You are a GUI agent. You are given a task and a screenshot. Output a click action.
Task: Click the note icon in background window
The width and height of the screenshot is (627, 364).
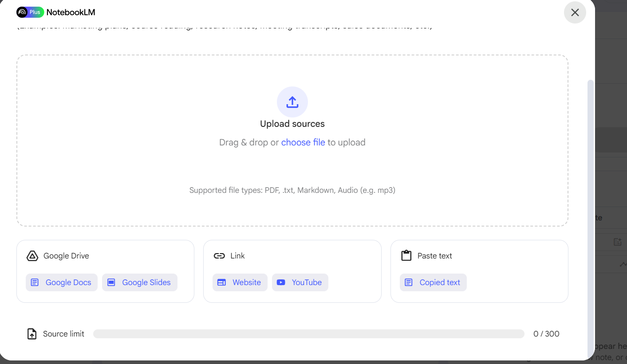(617, 242)
